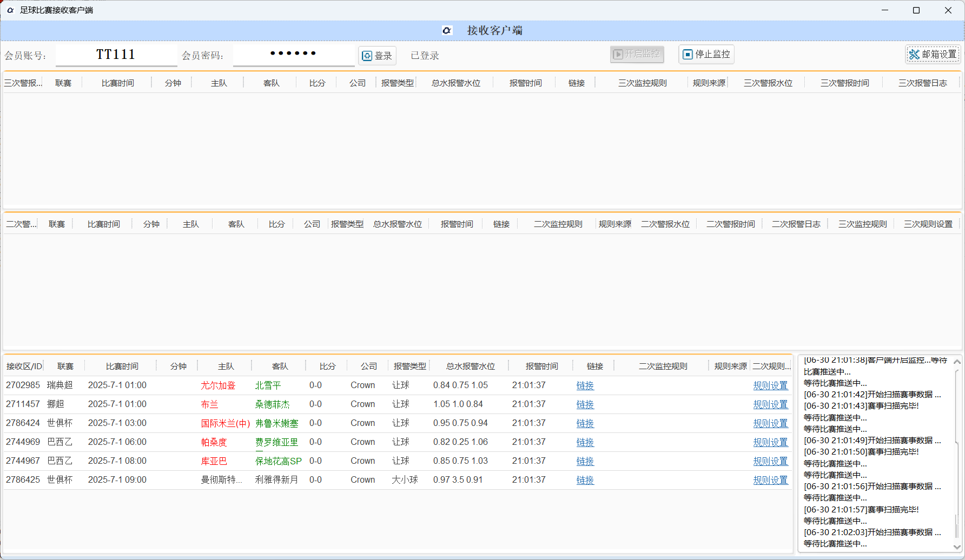
Task: Select home team 尤尔加登
Action: coord(218,385)
